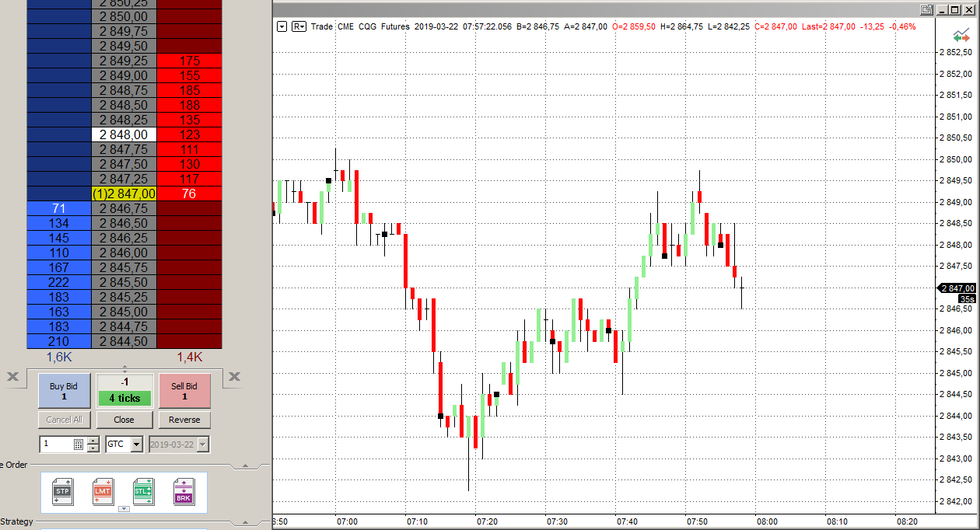980x530 pixels.
Task: Click the order quantity input field
Action: point(56,445)
